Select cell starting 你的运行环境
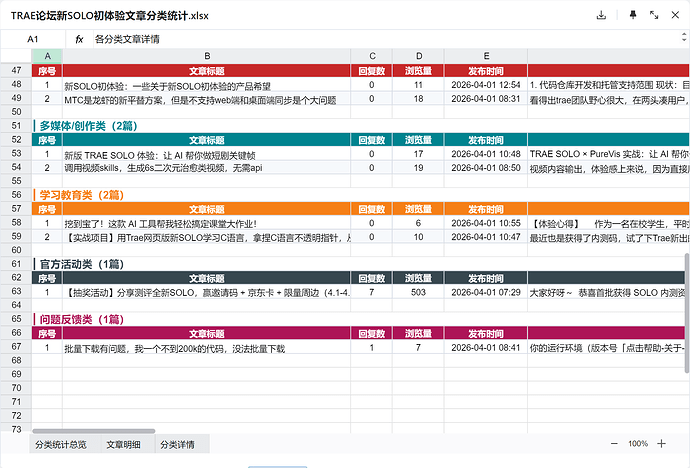This screenshot has height=468, width=690. click(606, 347)
